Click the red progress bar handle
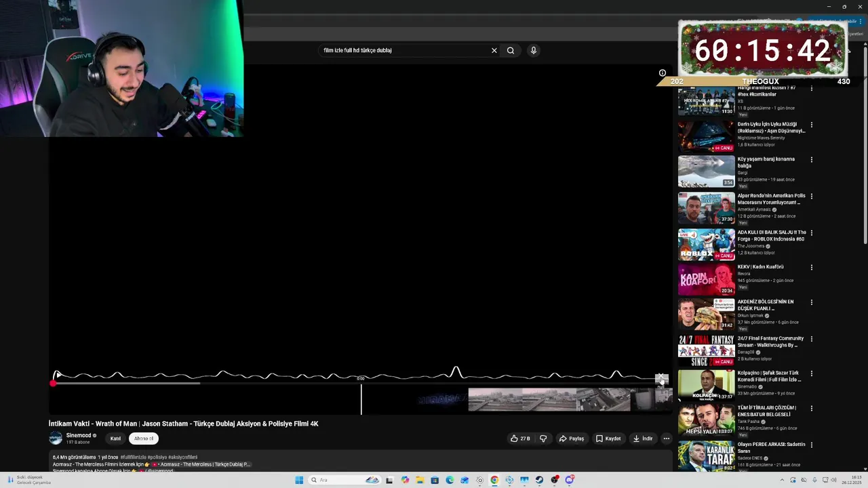 pos(53,384)
